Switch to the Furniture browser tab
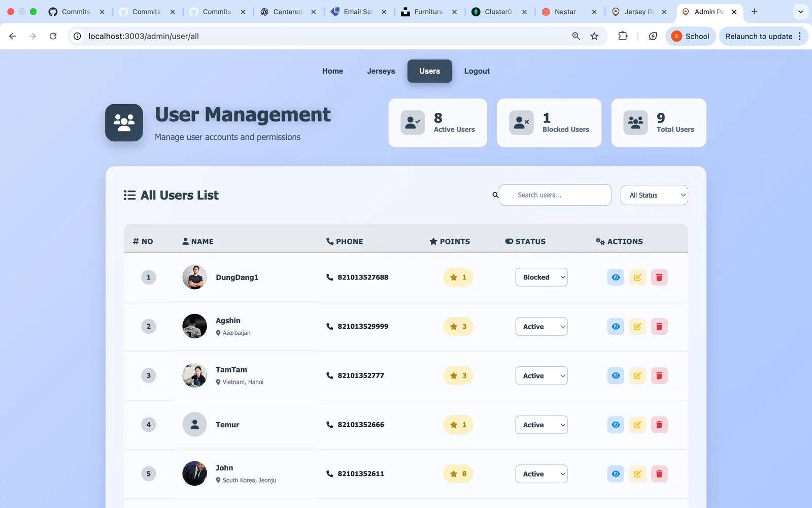The image size is (812, 508). [429, 12]
